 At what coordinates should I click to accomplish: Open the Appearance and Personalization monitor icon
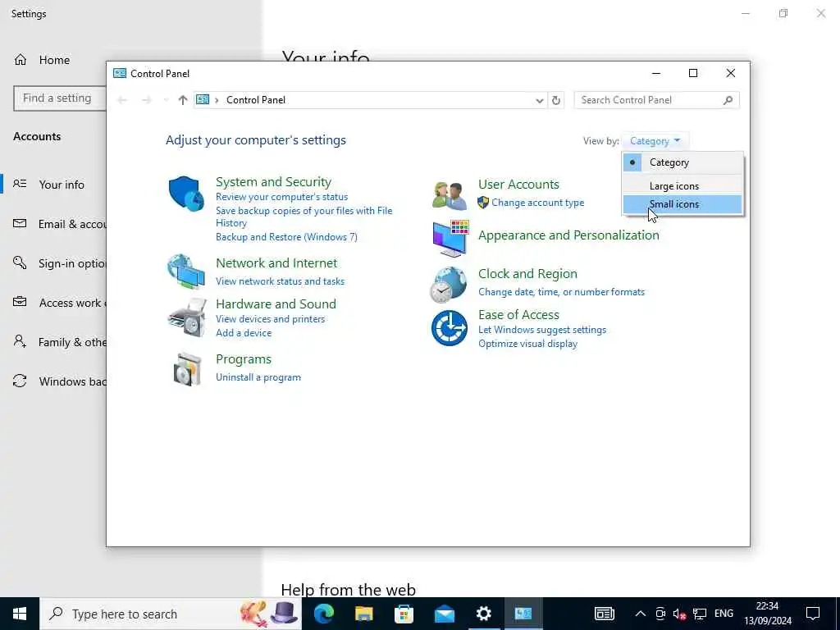tap(450, 239)
